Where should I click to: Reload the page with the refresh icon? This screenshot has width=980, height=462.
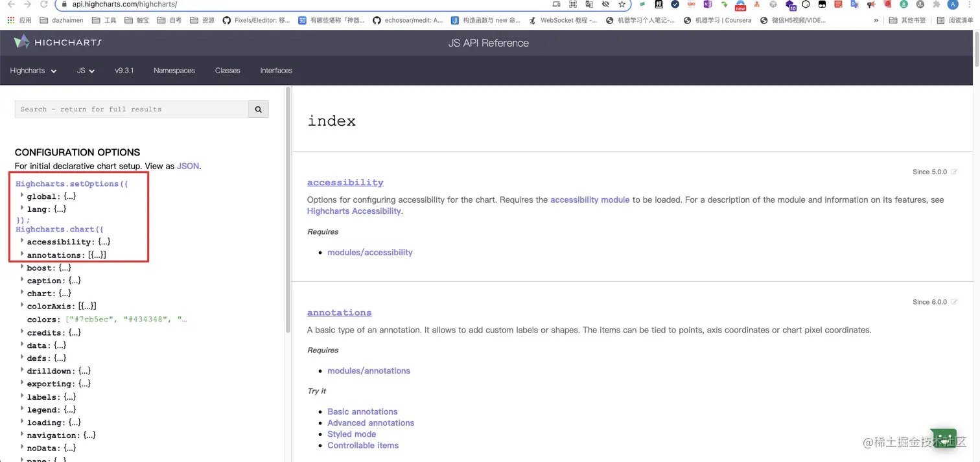pos(44,4)
